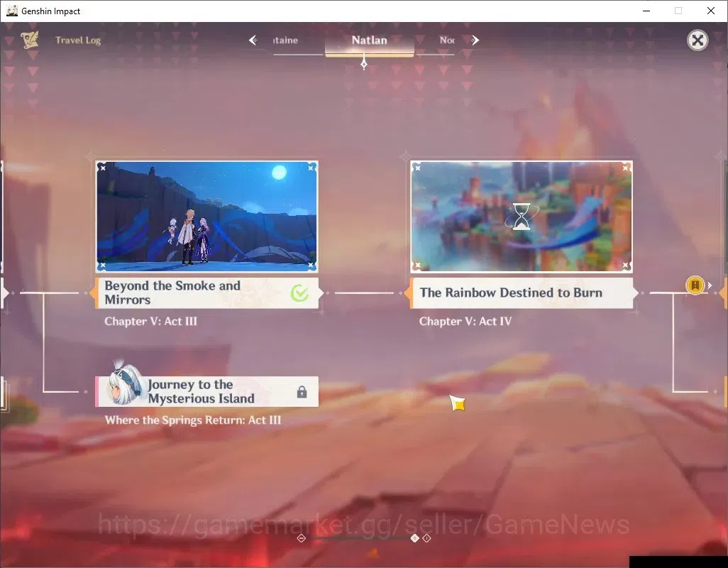
Task: Select the Natlan tab
Action: 369,41
